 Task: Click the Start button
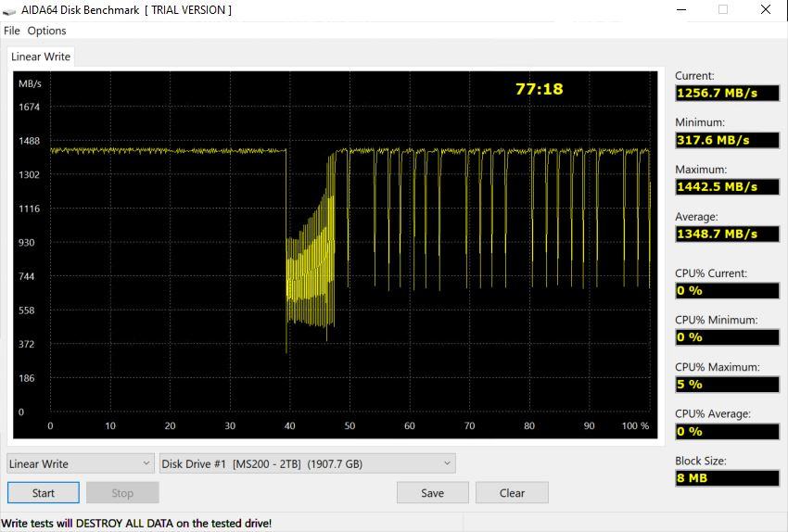pos(44,493)
